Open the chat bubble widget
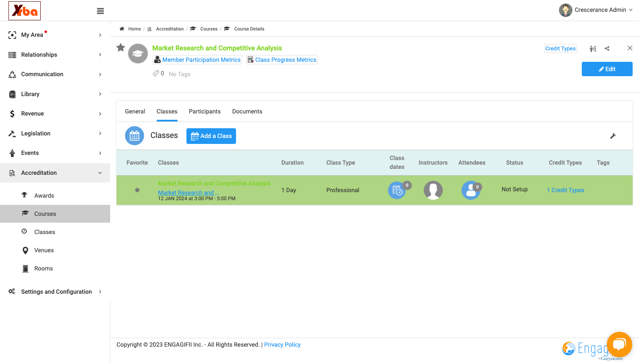 click(619, 345)
